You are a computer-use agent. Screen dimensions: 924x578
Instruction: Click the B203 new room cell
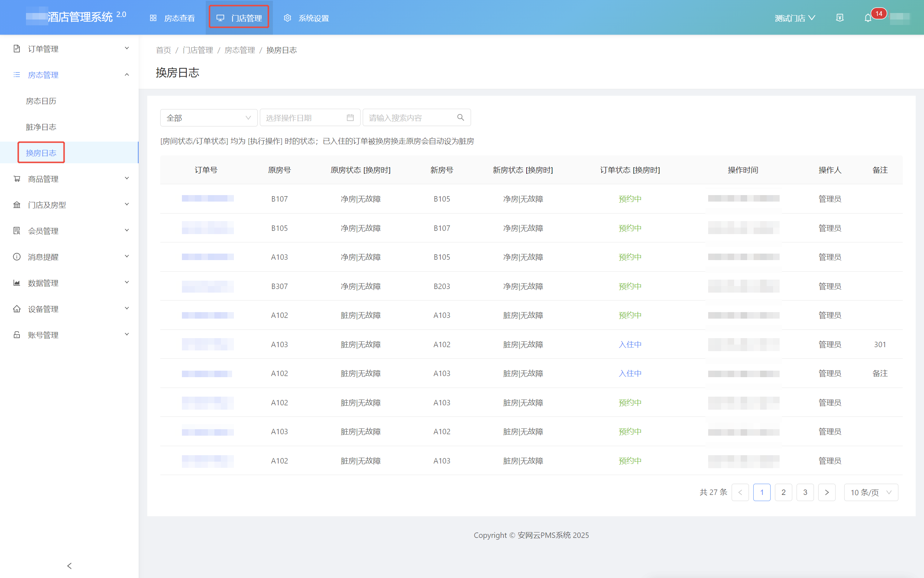[442, 286]
